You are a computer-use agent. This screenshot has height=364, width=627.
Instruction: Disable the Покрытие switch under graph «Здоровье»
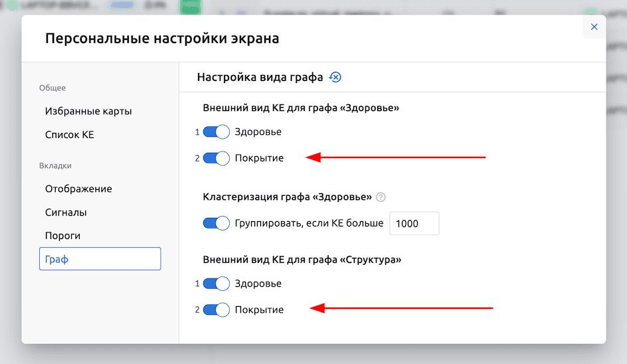[x=217, y=158]
